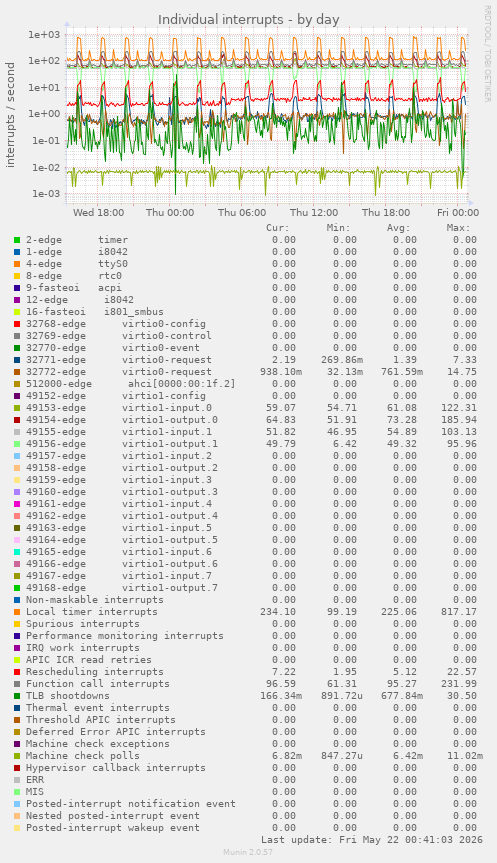Viewport: 497px width, 863px height.
Task: Select the Function call interrupts legend label
Action: (x=98, y=684)
